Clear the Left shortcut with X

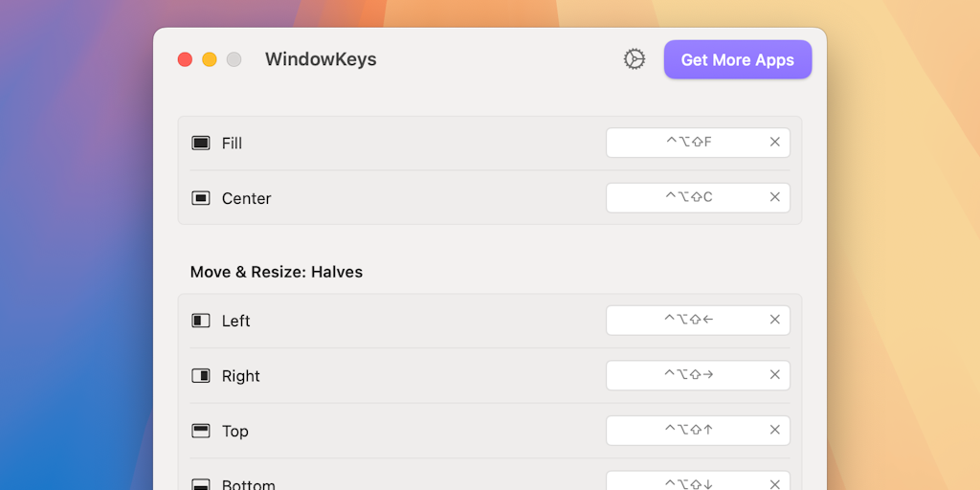pyautogui.click(x=775, y=320)
